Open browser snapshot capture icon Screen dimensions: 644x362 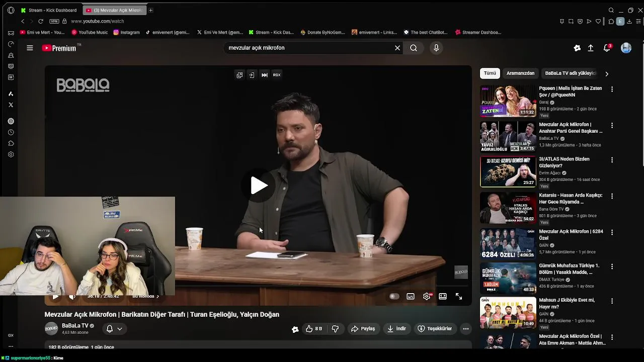[x=571, y=21]
